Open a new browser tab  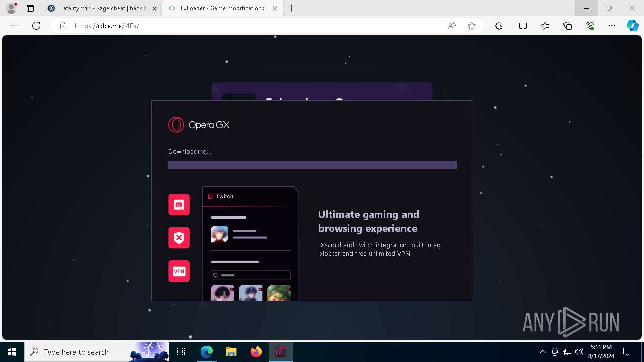coord(292,8)
